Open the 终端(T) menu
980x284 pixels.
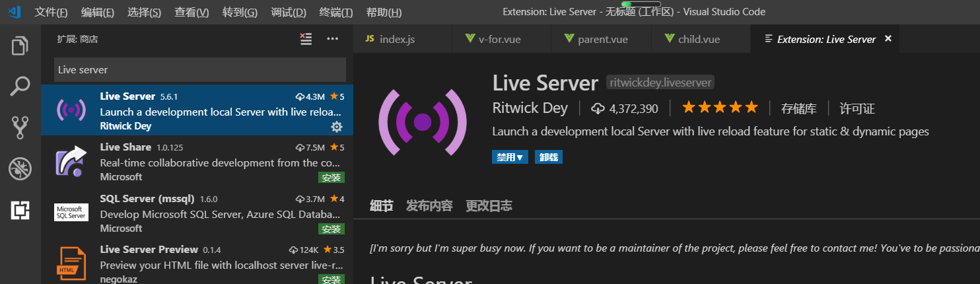pyautogui.click(x=336, y=12)
